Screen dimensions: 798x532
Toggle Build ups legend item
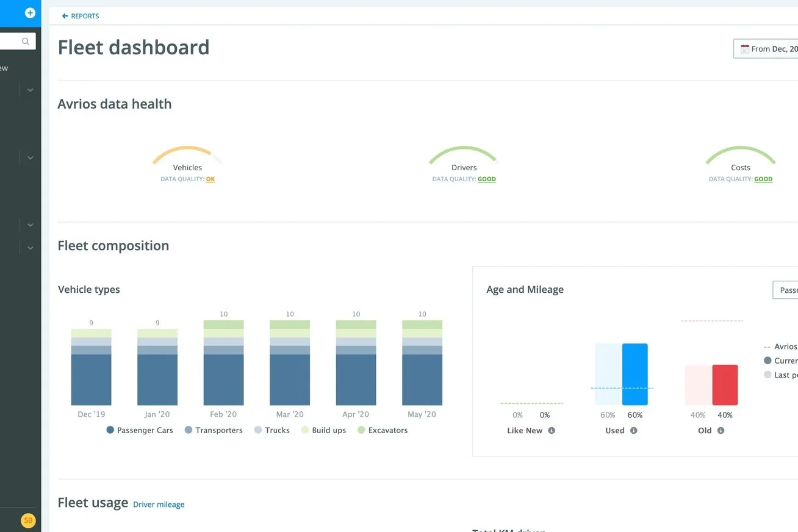pos(323,430)
